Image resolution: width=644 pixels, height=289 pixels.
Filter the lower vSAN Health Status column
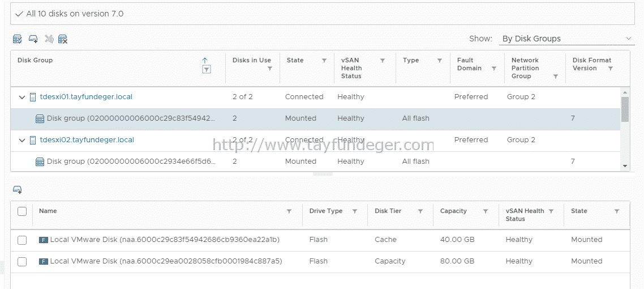(551, 211)
